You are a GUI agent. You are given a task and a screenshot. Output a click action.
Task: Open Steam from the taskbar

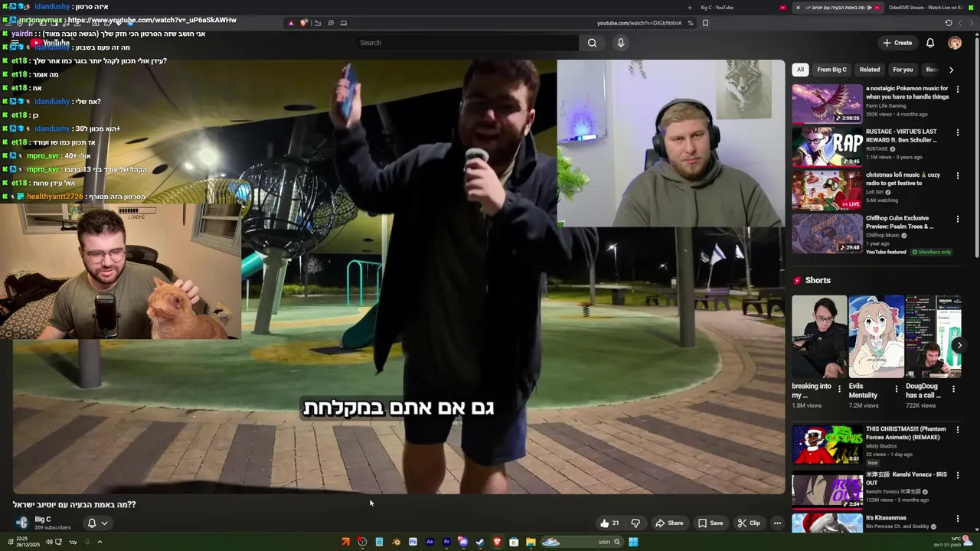480,542
